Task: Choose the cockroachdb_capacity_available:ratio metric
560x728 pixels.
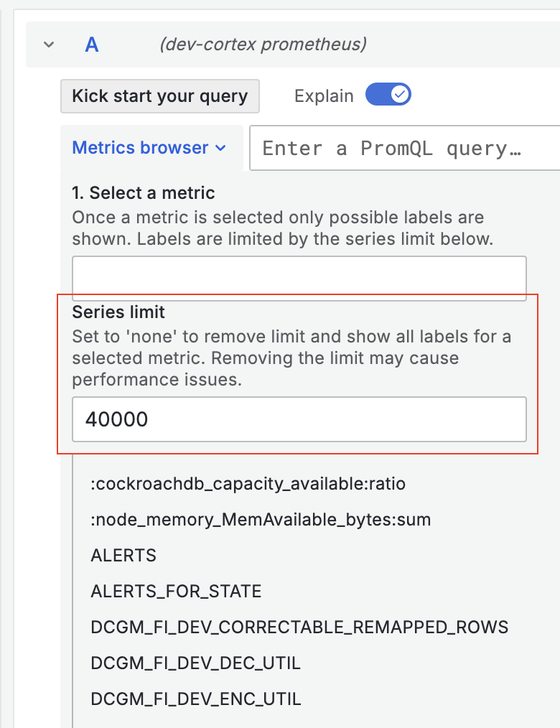Action: [x=248, y=484]
